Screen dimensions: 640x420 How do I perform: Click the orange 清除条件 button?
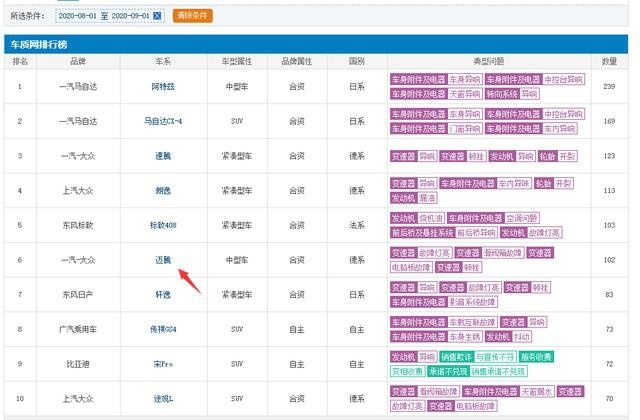(x=192, y=16)
